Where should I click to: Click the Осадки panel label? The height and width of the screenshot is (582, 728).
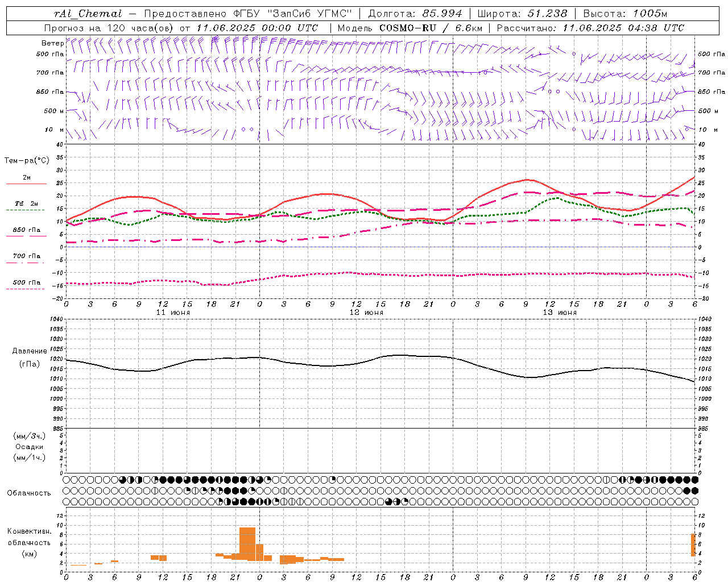click(x=30, y=447)
